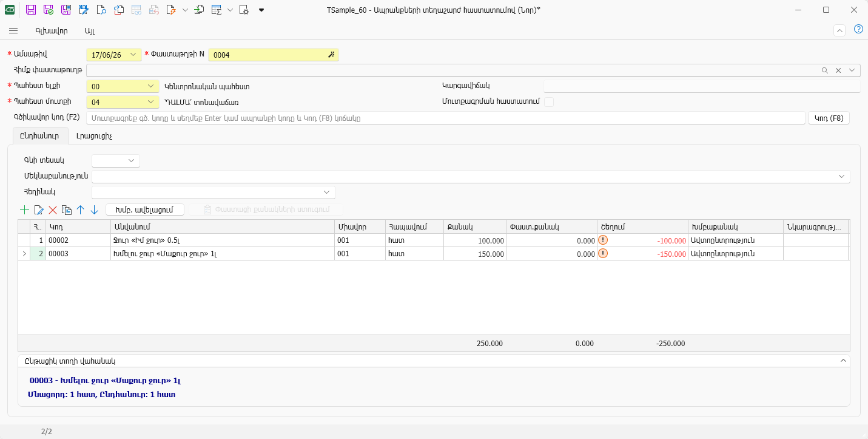
Task: Click warning icon in row 00003
Action: coord(603,253)
